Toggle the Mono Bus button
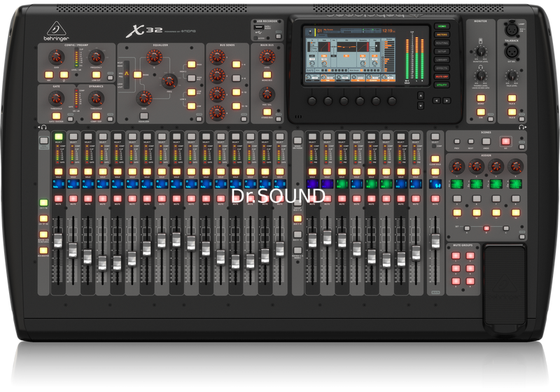This screenshot has height=392, width=560. click(x=267, y=75)
